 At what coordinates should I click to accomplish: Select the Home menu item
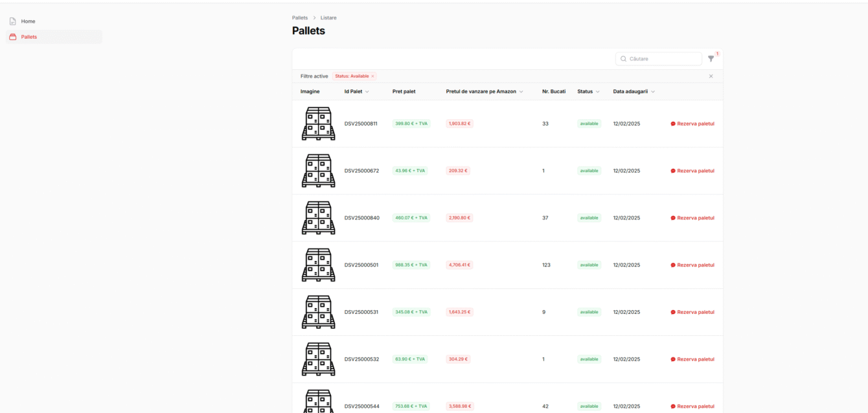[x=28, y=21]
